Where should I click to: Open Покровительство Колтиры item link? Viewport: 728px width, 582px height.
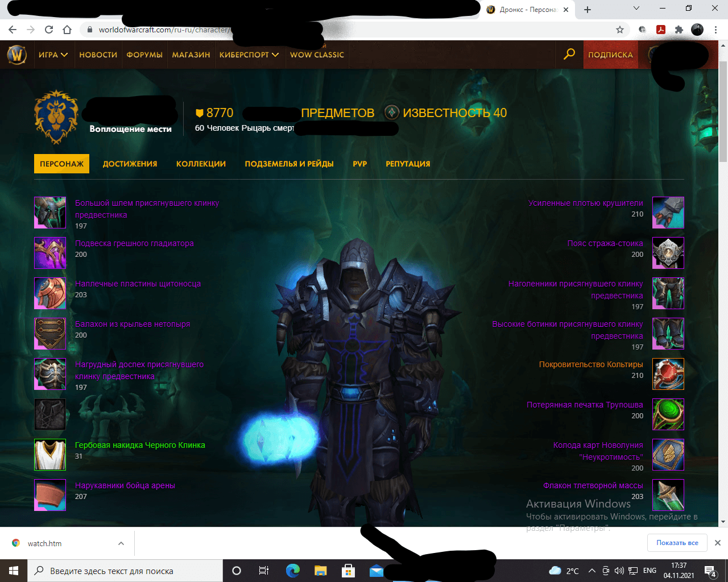click(x=591, y=364)
